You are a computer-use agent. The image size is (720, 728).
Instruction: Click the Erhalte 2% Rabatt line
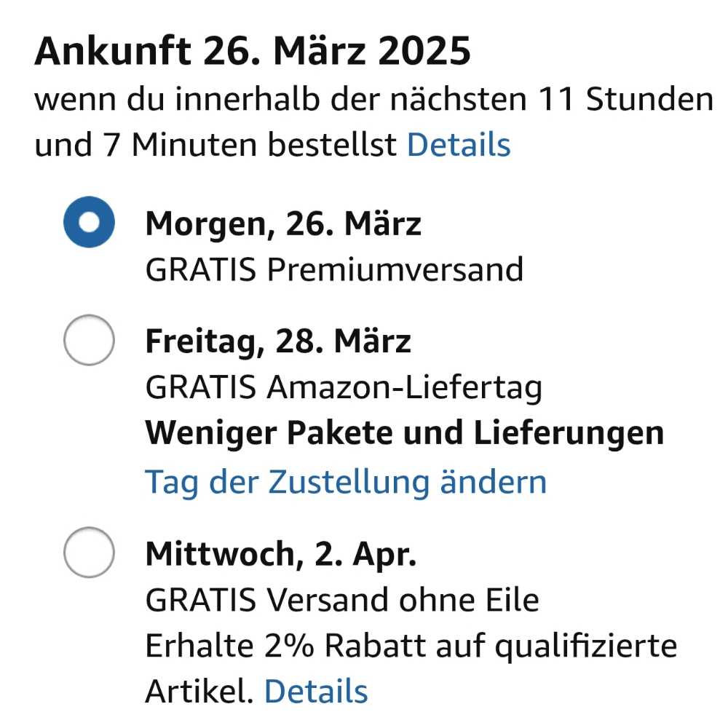click(x=411, y=646)
